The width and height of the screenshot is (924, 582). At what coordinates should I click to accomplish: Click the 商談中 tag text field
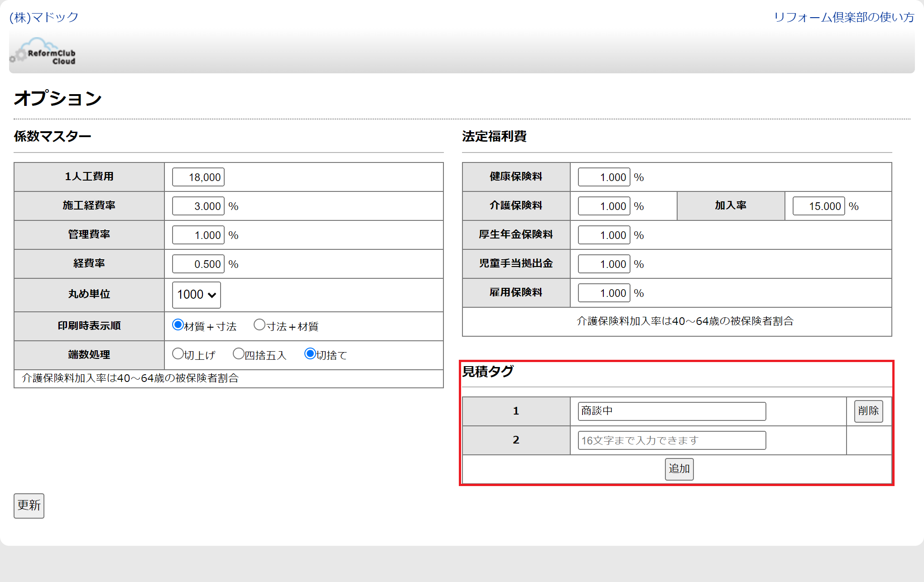(671, 411)
